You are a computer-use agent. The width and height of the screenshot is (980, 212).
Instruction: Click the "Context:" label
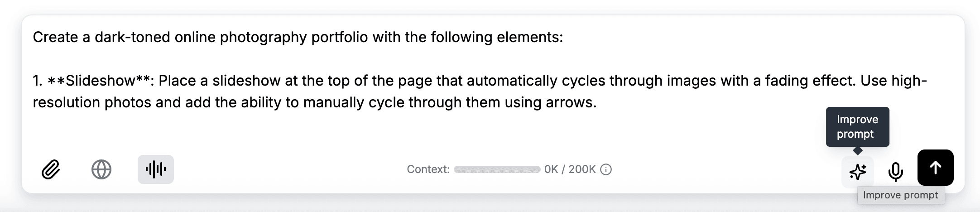tap(428, 169)
